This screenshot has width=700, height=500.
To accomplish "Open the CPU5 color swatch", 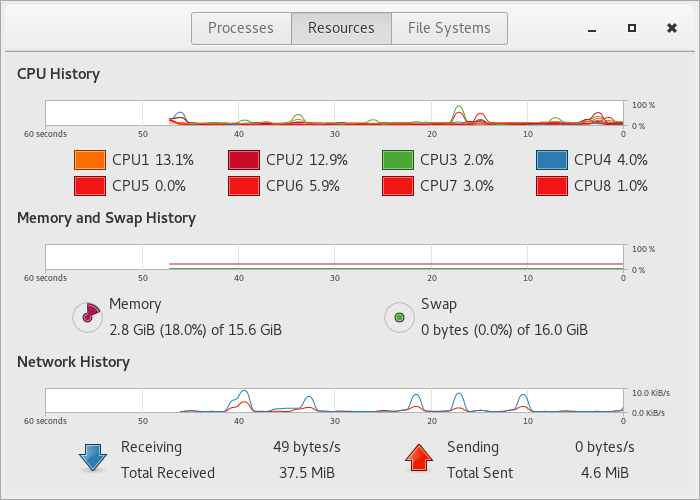I will pyautogui.click(x=90, y=186).
